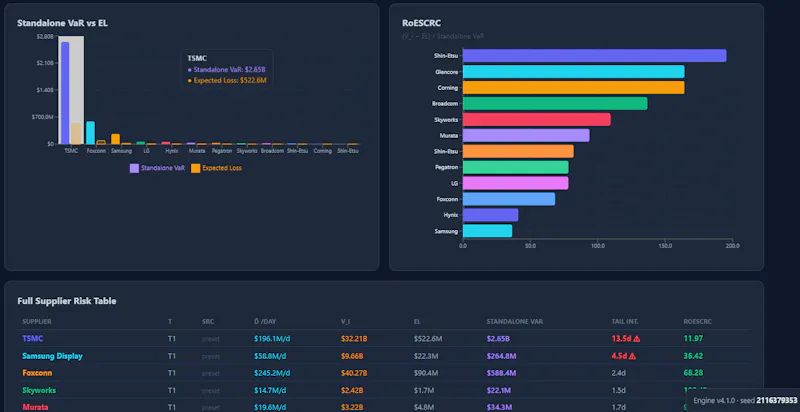This screenshot has height=412, width=800.
Task: Click the Standalone VaR vs EL chart title
Action: (62, 23)
